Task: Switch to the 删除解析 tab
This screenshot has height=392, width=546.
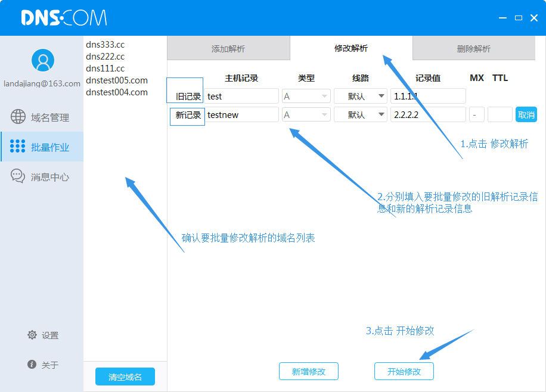Action: (473, 49)
